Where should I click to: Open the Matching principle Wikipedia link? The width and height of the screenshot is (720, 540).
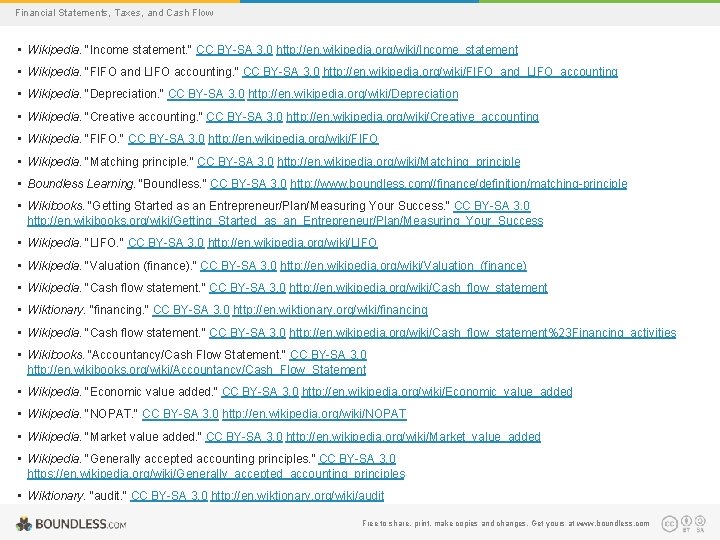click(399, 162)
